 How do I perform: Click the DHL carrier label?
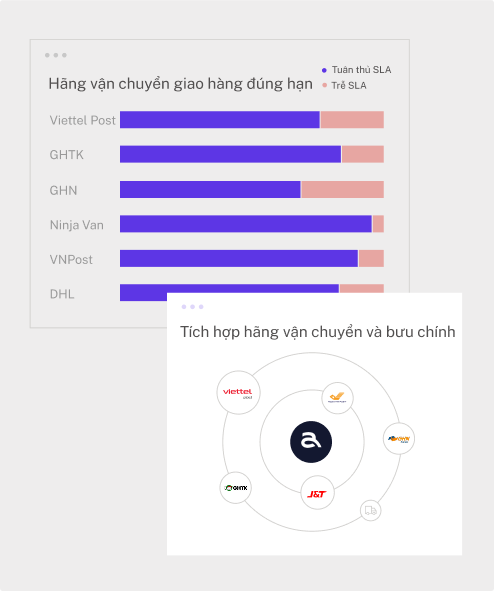(x=62, y=294)
